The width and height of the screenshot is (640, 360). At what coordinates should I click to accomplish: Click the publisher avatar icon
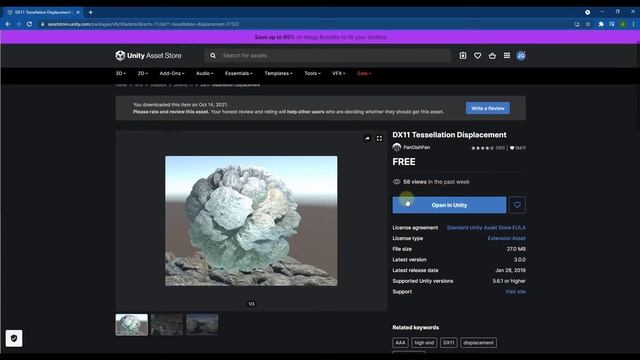pos(397,147)
